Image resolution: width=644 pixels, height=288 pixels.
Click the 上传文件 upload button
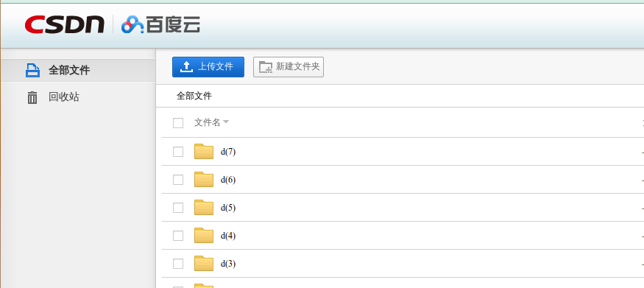pos(208,66)
